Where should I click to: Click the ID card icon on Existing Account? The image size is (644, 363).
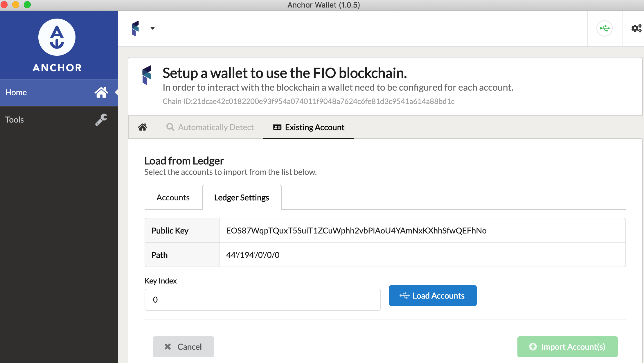point(277,127)
